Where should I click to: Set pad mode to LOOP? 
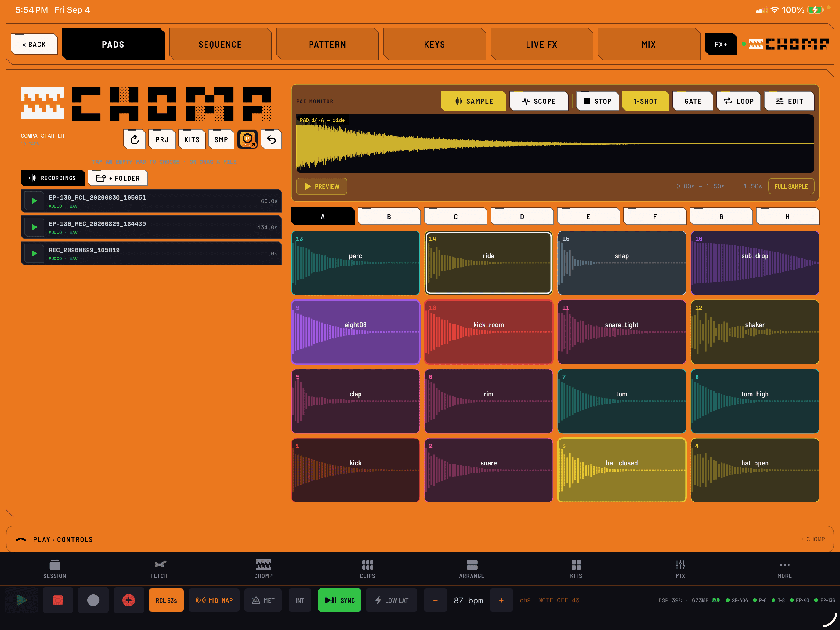click(739, 101)
